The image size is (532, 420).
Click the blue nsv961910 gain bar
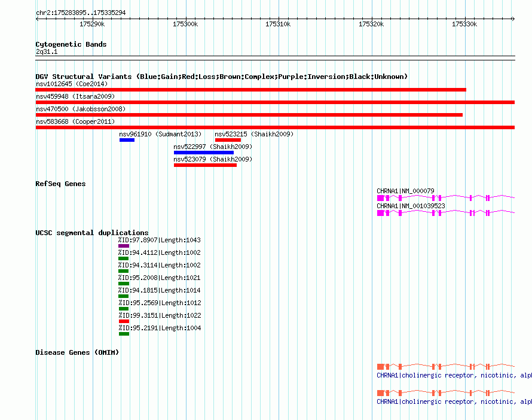click(127, 140)
